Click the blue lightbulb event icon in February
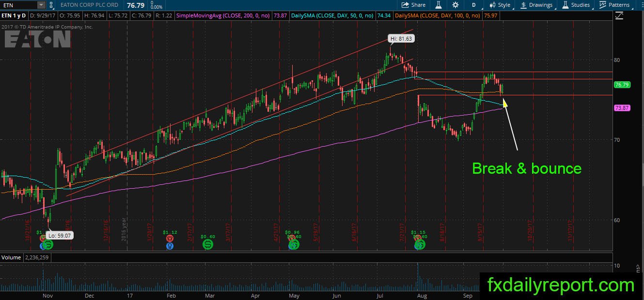Image resolution: width=644 pixels, height=300 pixels. point(170,245)
